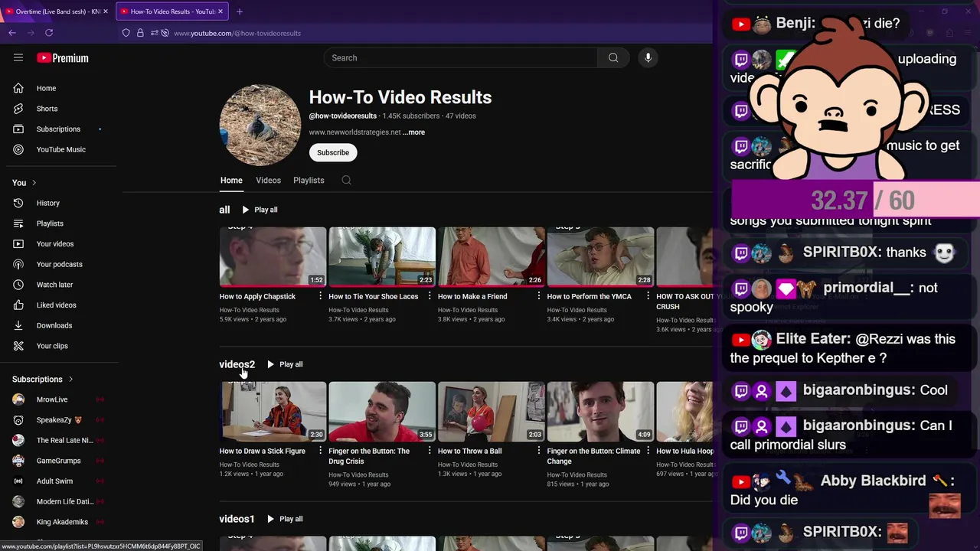Play all in the videos1 playlist
This screenshot has width=980, height=551.
(x=285, y=519)
